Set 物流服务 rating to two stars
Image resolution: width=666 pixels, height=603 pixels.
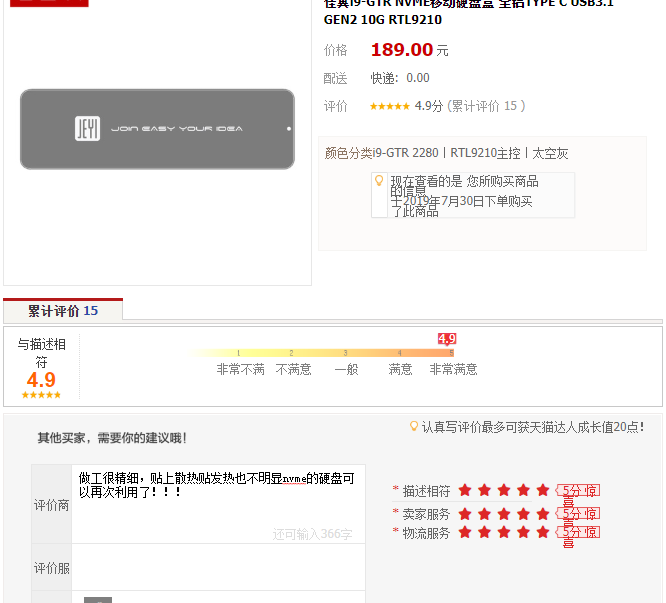(x=485, y=532)
